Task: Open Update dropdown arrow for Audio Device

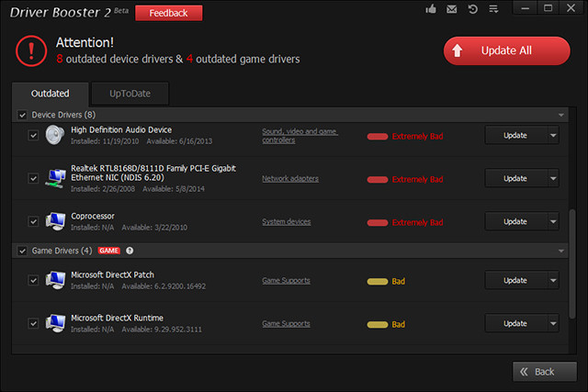Action: coord(553,135)
